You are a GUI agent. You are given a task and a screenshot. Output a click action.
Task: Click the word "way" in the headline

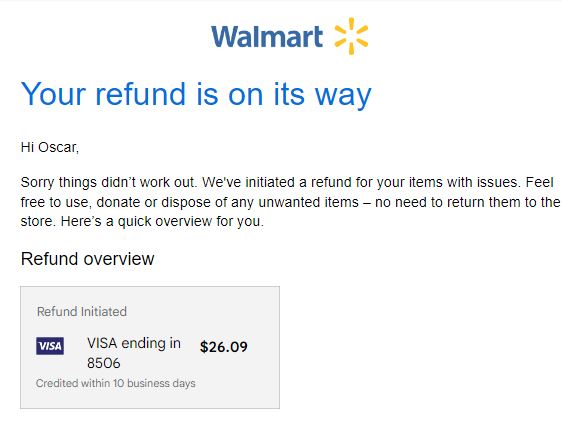pos(343,96)
